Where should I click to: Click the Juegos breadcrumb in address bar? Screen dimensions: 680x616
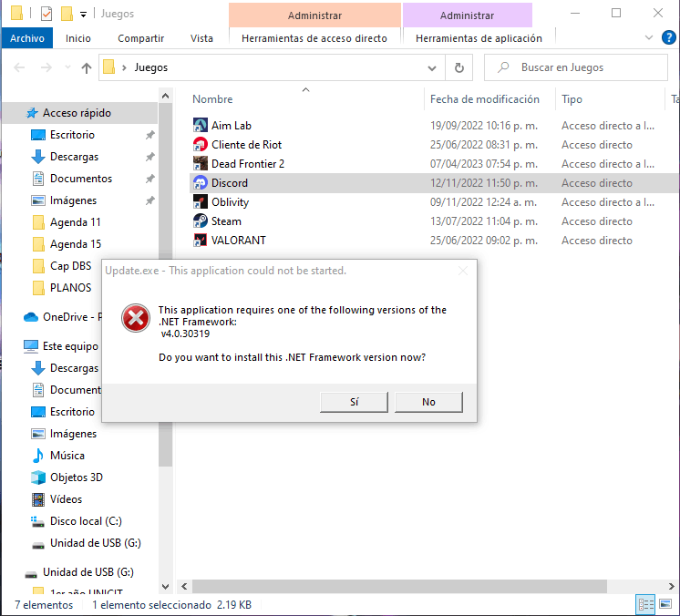tap(151, 67)
